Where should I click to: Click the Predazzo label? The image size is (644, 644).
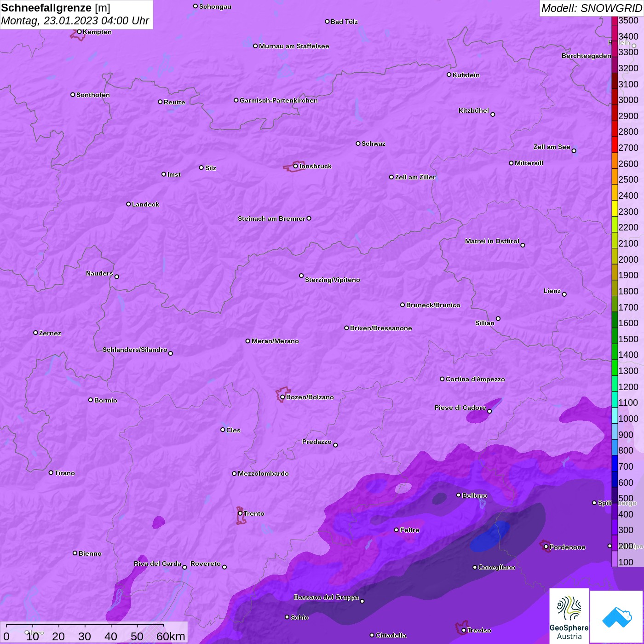[316, 442]
